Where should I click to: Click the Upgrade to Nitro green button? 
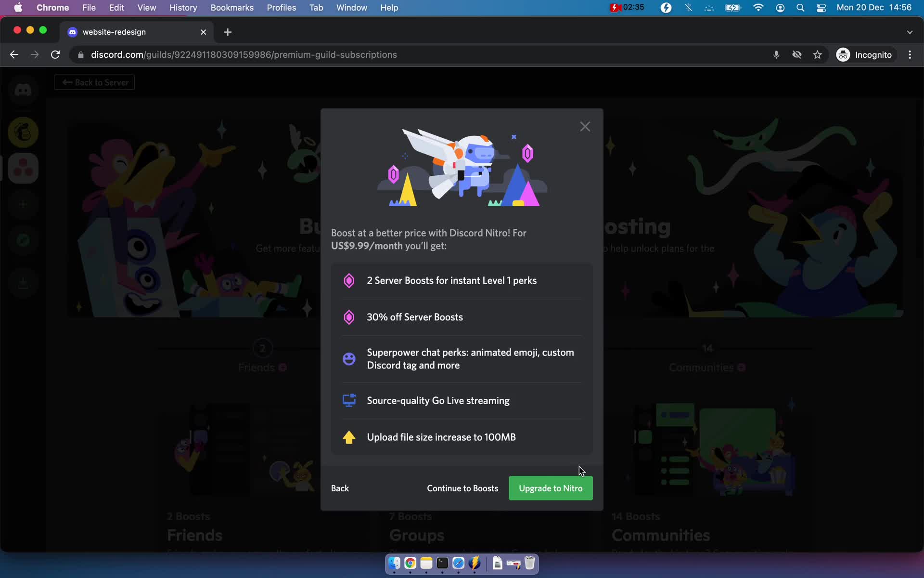pyautogui.click(x=551, y=487)
